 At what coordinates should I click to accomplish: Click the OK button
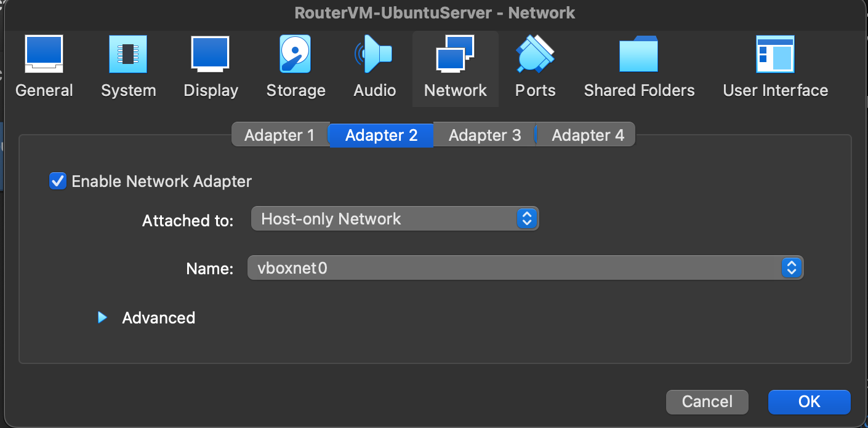point(808,402)
